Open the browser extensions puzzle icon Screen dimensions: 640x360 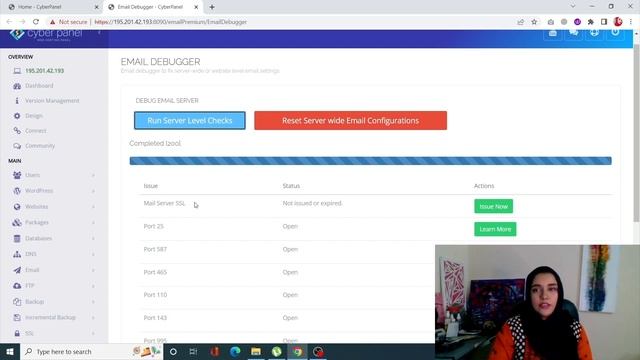pos(591,22)
